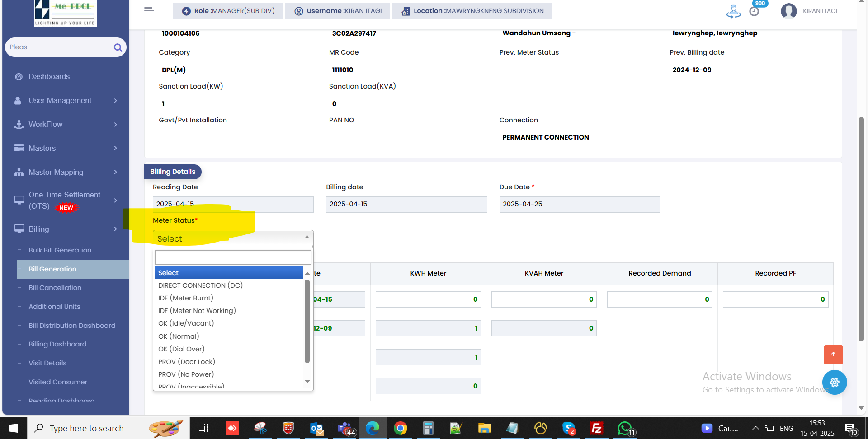
Task: Click the hamburger menu toggle icon
Action: pos(149,11)
